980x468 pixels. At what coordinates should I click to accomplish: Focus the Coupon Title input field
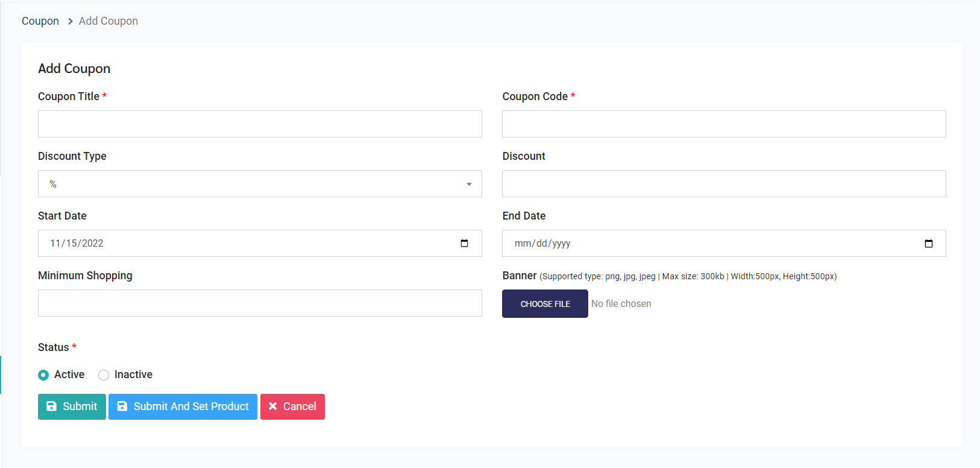click(x=260, y=124)
